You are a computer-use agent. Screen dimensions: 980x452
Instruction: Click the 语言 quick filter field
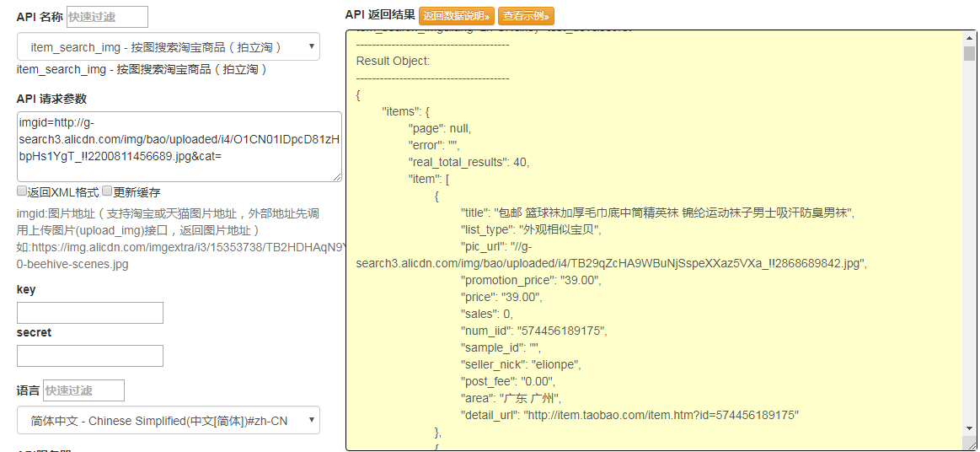pyautogui.click(x=83, y=390)
